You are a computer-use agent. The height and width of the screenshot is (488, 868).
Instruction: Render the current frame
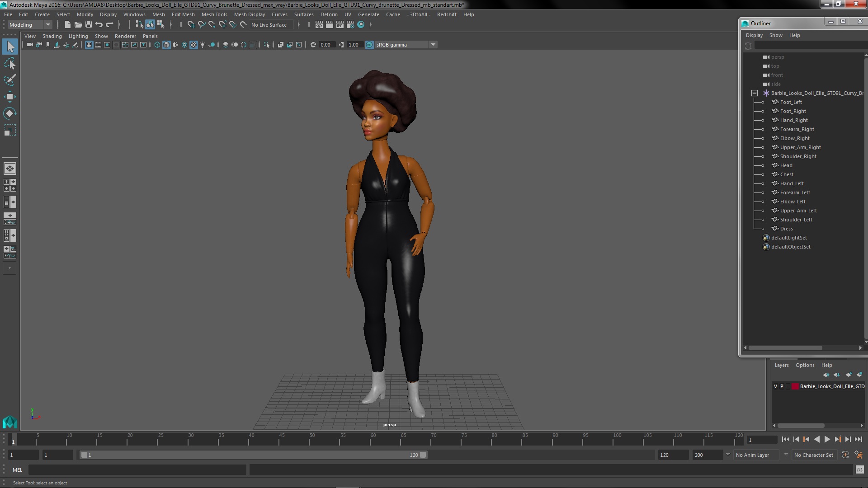pos(330,24)
